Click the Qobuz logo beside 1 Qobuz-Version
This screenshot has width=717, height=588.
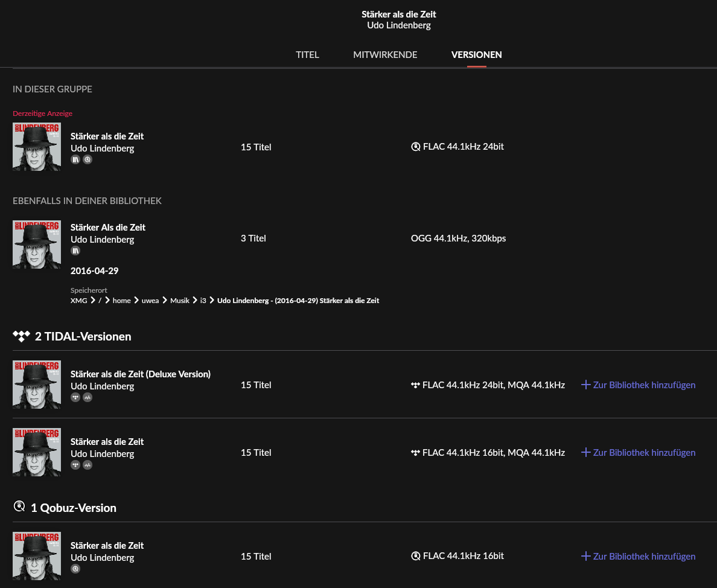tap(19, 506)
